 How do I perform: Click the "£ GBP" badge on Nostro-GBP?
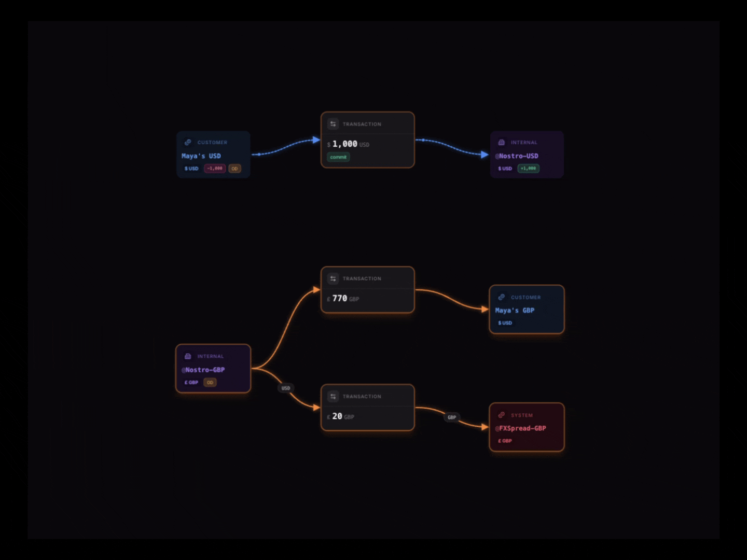click(x=191, y=383)
